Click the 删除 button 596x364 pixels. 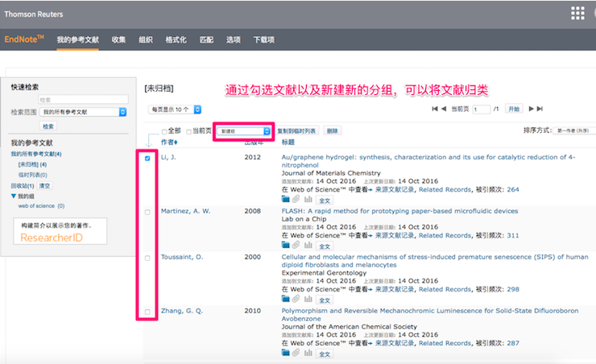332,130
